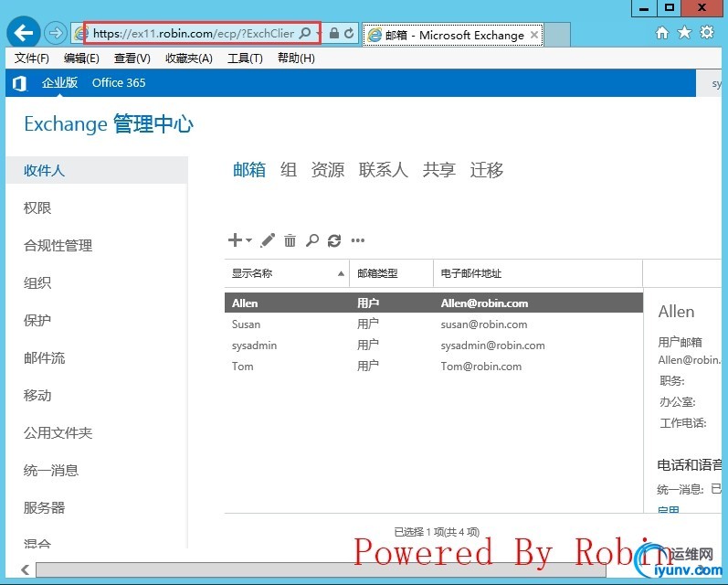This screenshot has height=585, width=728.
Task: Click the New mailbox plus icon
Action: point(235,240)
